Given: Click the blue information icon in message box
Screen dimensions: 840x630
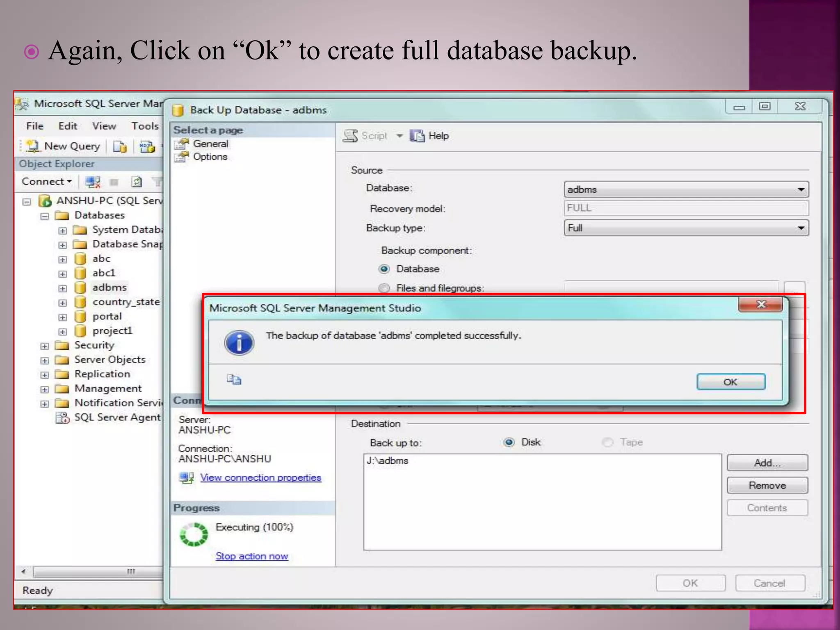Looking at the screenshot, I should point(239,342).
